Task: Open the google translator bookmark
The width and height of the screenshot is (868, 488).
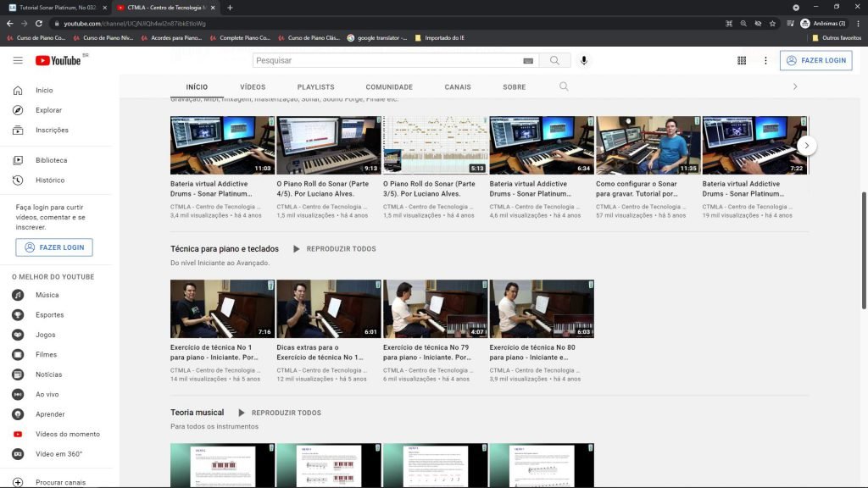Action: (x=377, y=37)
